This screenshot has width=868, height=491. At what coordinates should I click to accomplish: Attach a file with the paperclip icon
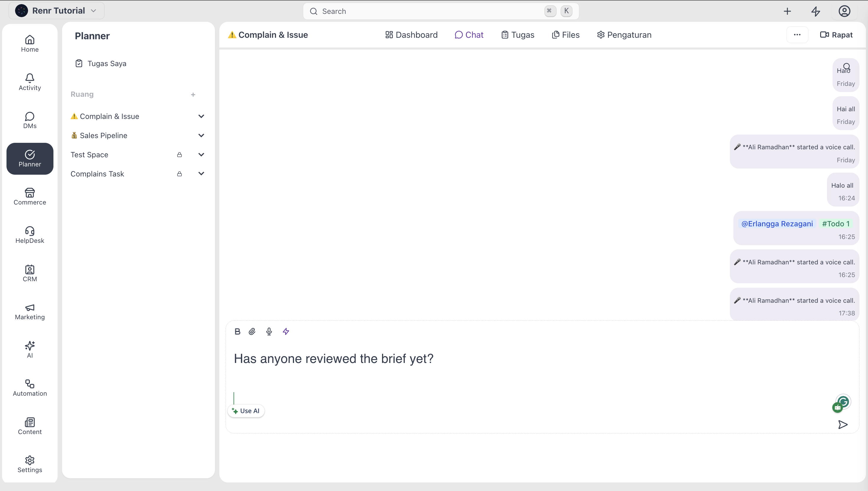252,331
